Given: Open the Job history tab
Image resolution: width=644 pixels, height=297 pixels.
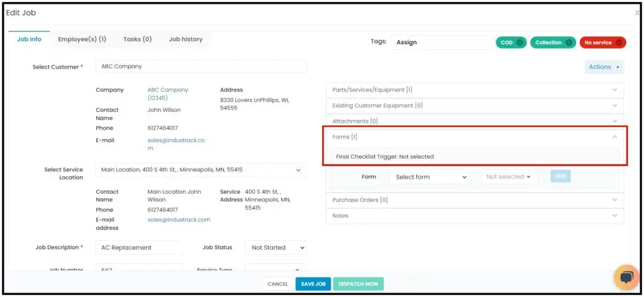Looking at the screenshot, I should (186, 40).
